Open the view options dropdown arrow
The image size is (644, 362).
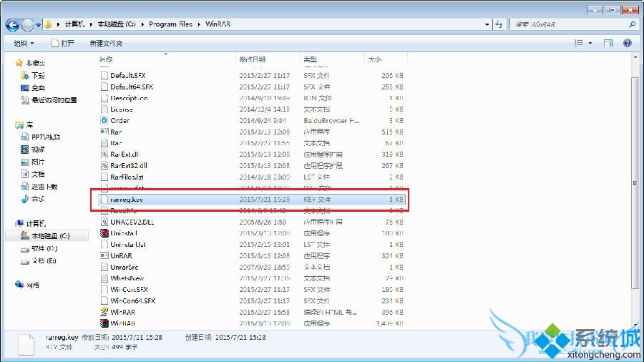pos(590,43)
